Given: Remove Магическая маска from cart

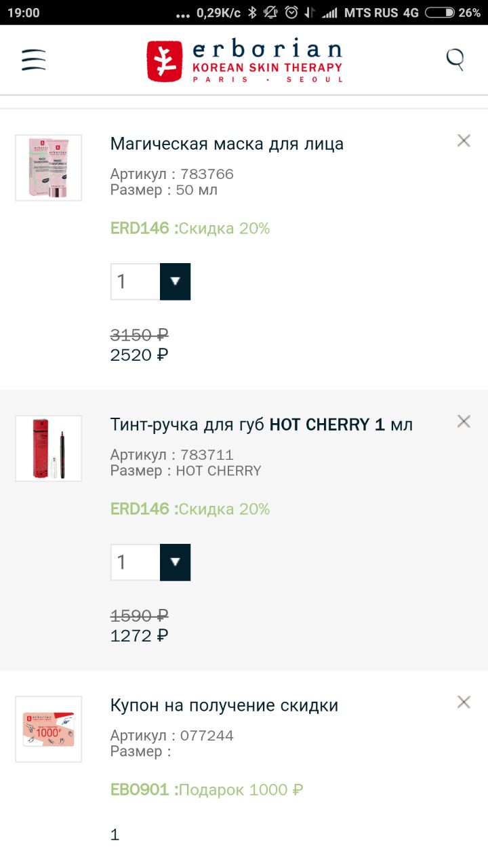Looking at the screenshot, I should click(464, 140).
